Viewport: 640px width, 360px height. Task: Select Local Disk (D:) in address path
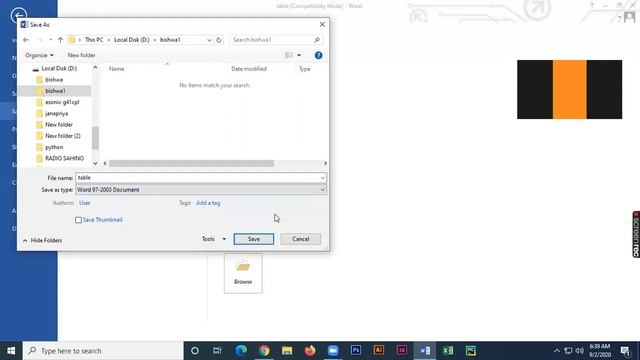pos(131,40)
